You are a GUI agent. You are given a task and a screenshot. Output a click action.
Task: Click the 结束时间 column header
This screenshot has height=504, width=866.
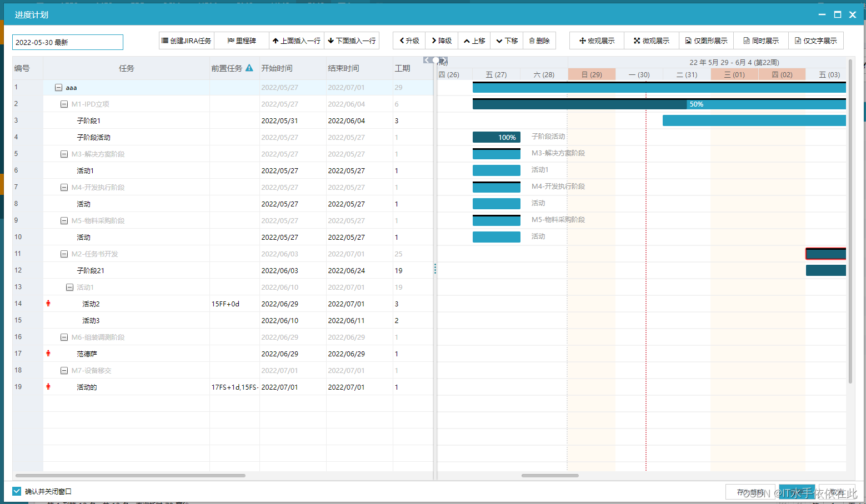pyautogui.click(x=359, y=68)
